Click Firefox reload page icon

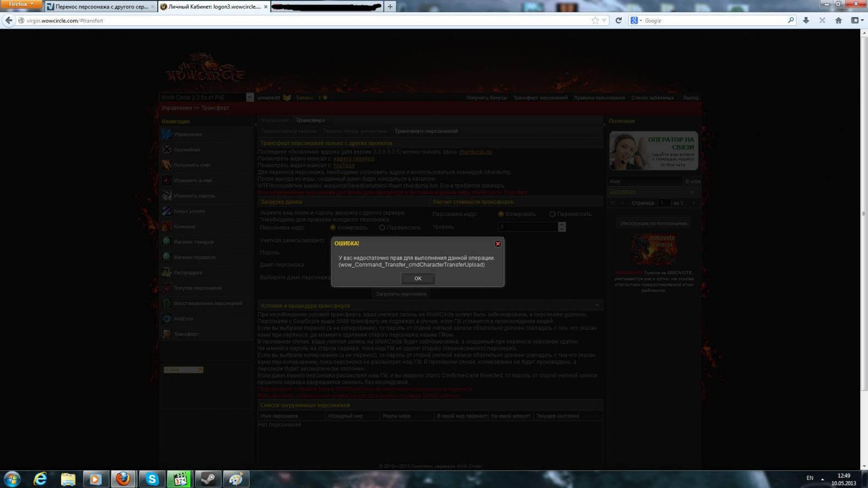pos(618,20)
